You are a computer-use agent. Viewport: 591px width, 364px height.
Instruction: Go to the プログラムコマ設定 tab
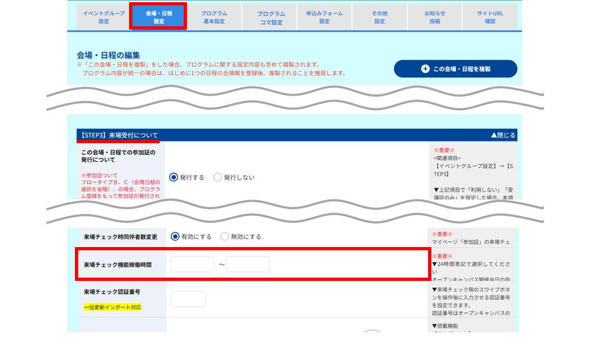tap(270, 17)
